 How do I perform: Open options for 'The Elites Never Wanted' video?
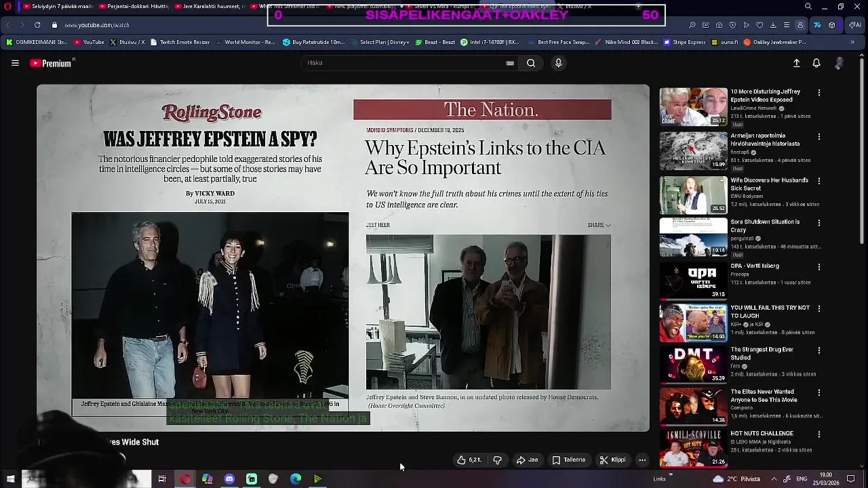click(x=819, y=393)
